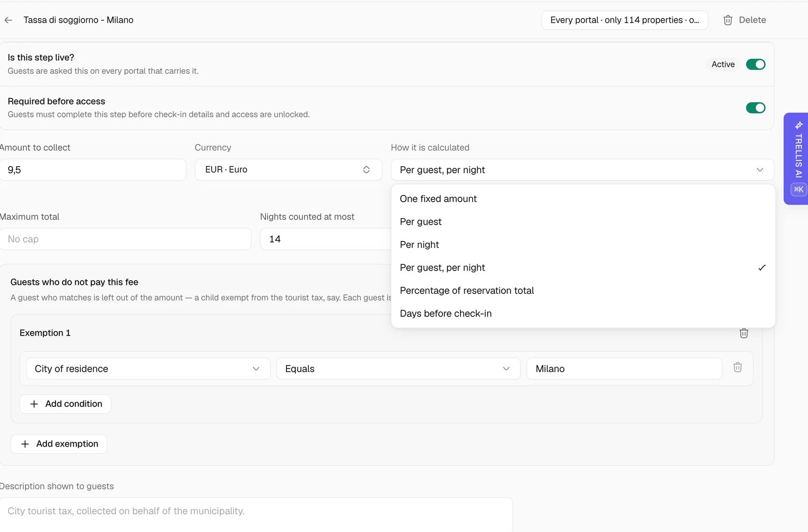Click the Amount to collect field
Viewport: 808px width, 532px height.
coord(93,170)
